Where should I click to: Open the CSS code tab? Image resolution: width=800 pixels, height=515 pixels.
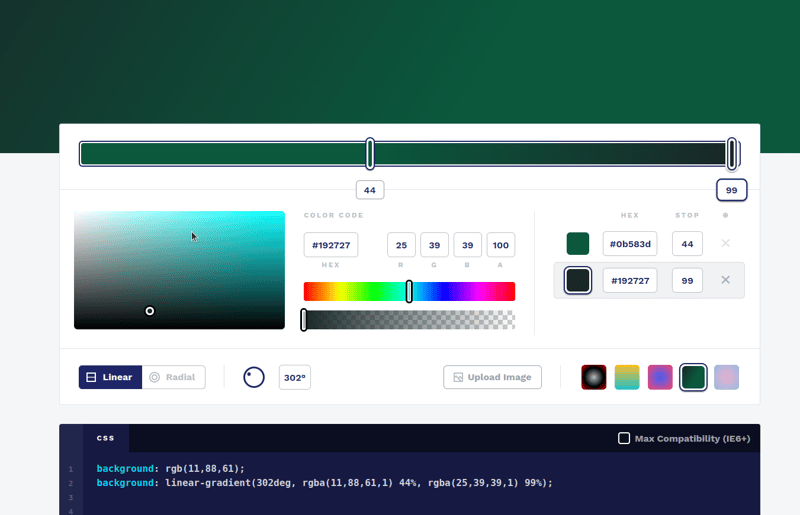pos(106,438)
